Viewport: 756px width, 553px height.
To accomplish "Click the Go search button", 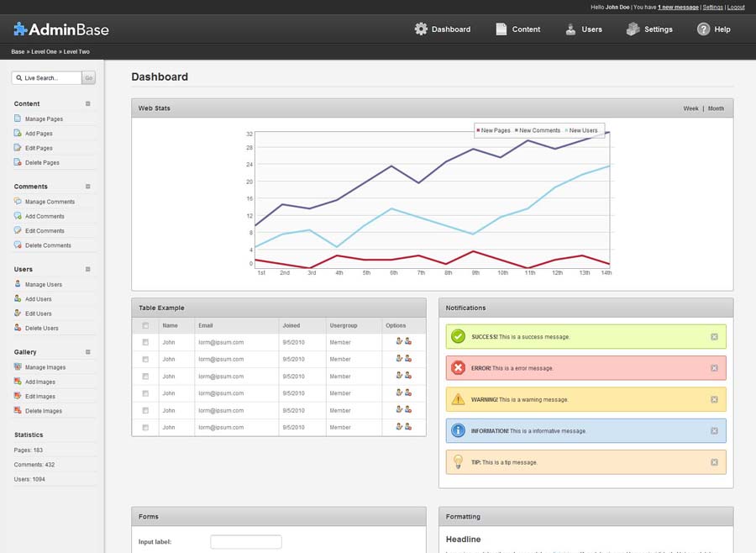I will (x=88, y=78).
